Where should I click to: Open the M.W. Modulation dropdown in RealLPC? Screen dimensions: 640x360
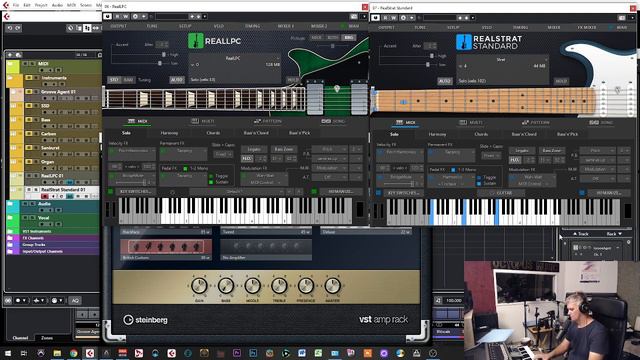330,168
